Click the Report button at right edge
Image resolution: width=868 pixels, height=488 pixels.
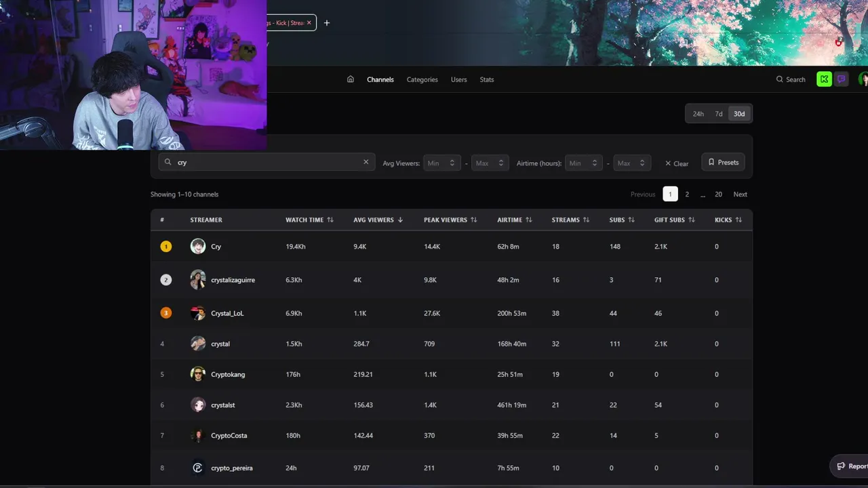coord(850,466)
